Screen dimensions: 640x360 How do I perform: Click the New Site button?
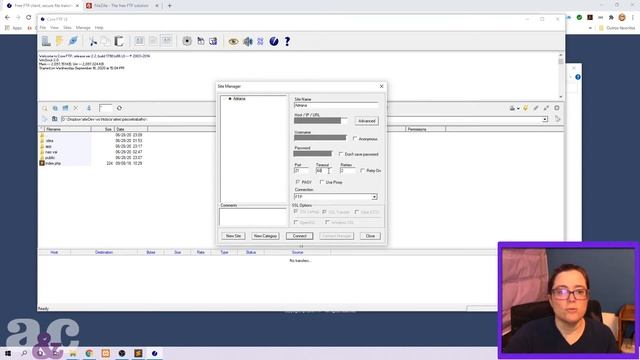click(233, 236)
